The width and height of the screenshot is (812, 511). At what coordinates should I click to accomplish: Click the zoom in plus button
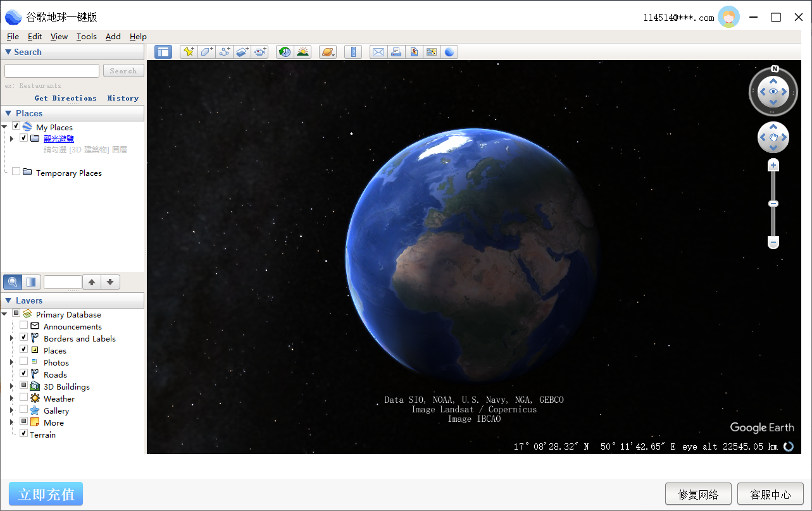pyautogui.click(x=773, y=165)
